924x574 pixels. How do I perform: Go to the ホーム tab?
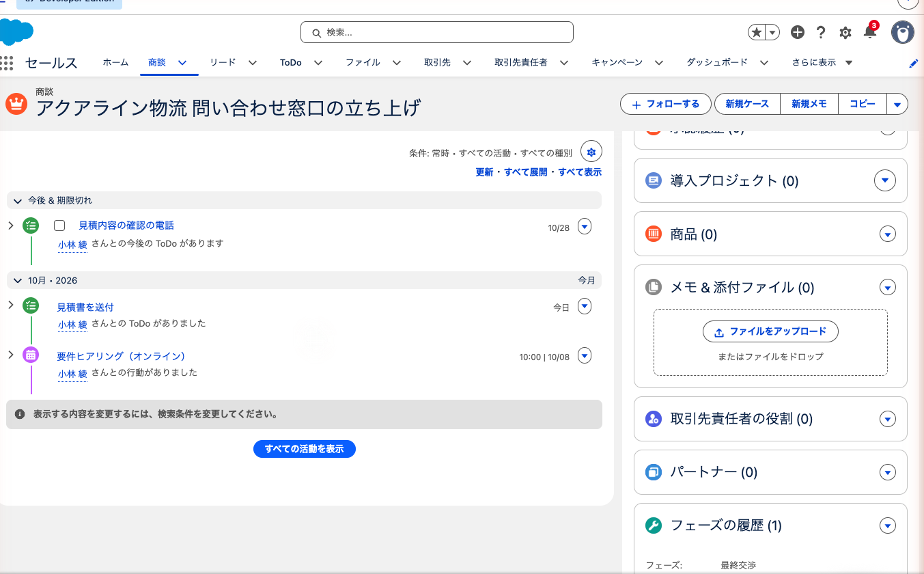[x=115, y=62]
